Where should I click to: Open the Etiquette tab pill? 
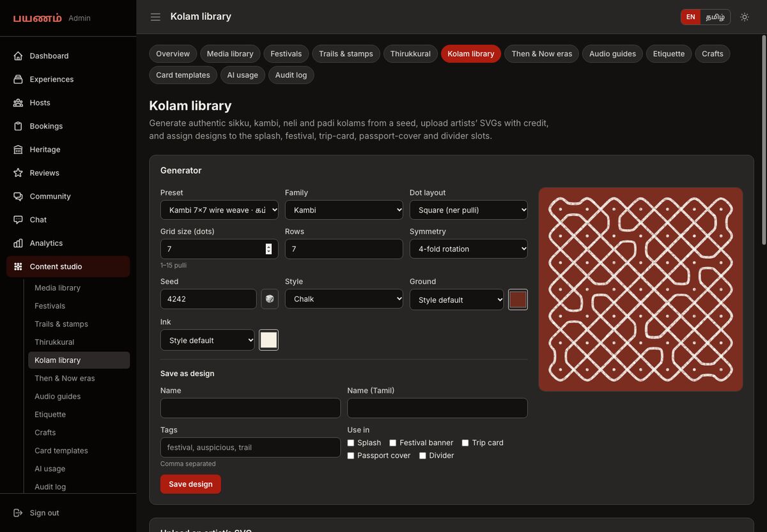click(669, 54)
